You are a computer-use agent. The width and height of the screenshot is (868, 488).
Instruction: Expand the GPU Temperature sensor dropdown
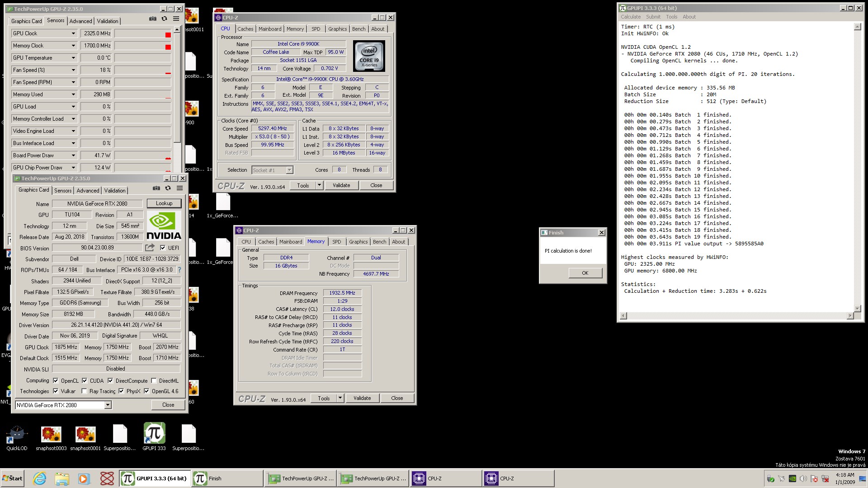pos(73,58)
